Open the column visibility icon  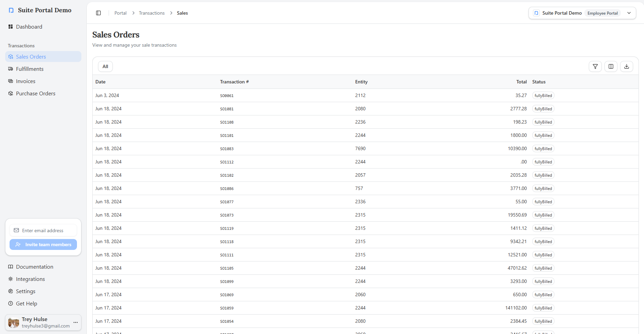tap(611, 66)
